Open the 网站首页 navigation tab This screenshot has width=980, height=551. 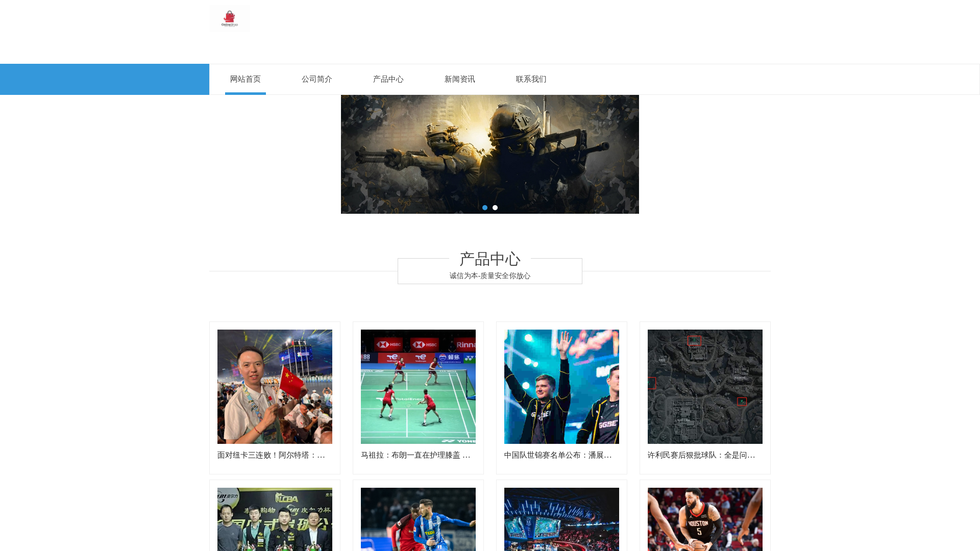(246, 79)
